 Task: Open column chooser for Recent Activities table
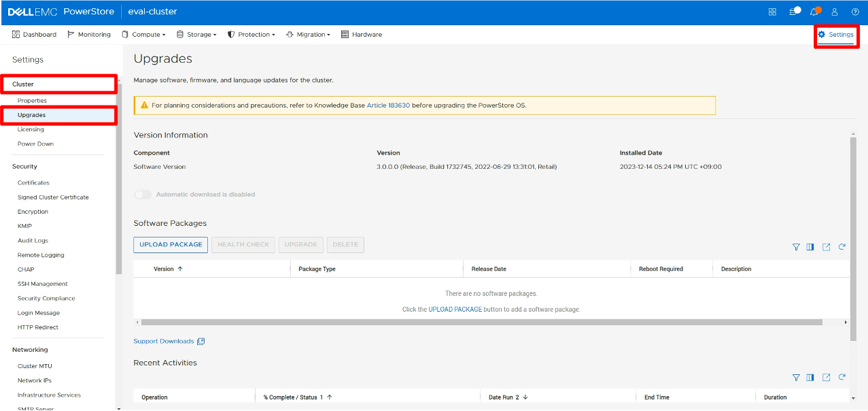pyautogui.click(x=810, y=377)
